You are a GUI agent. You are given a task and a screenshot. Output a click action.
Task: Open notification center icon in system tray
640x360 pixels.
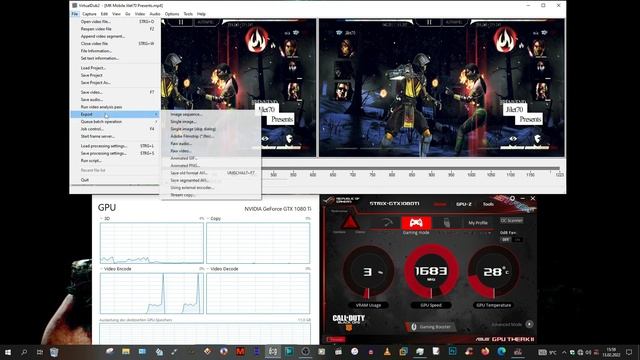(x=629, y=352)
